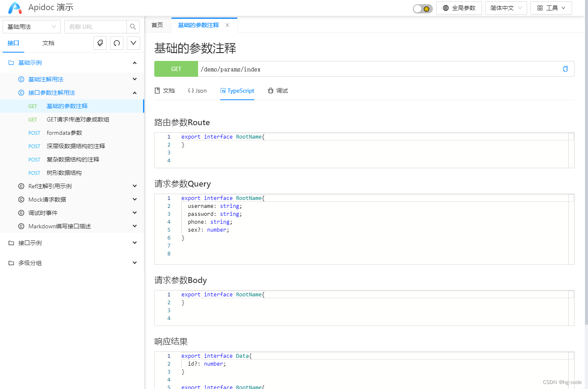Image resolution: width=588 pixels, height=389 pixels.
Task: Click the Markdown编写接口描述 controller icon
Action: coord(21,226)
